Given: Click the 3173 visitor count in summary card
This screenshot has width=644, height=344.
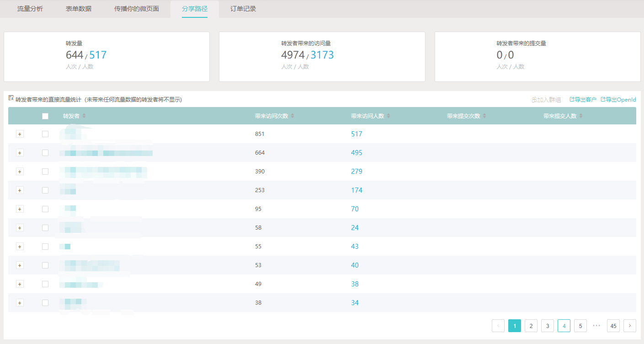Looking at the screenshot, I should pyautogui.click(x=322, y=55).
